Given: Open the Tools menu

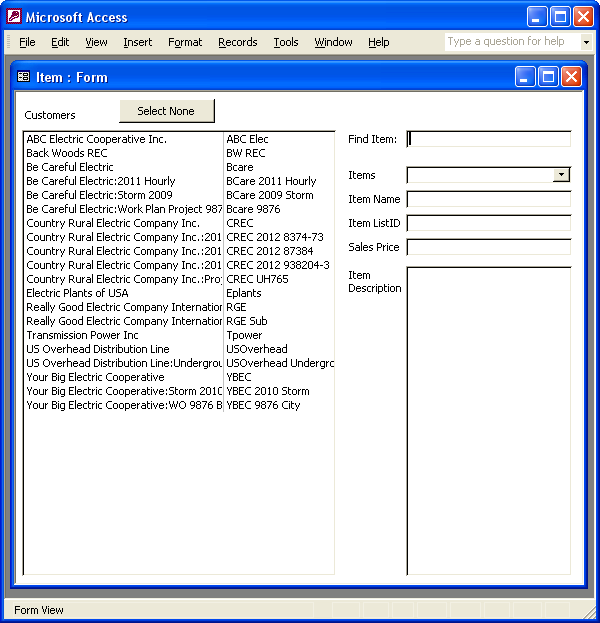Looking at the screenshot, I should [x=286, y=42].
